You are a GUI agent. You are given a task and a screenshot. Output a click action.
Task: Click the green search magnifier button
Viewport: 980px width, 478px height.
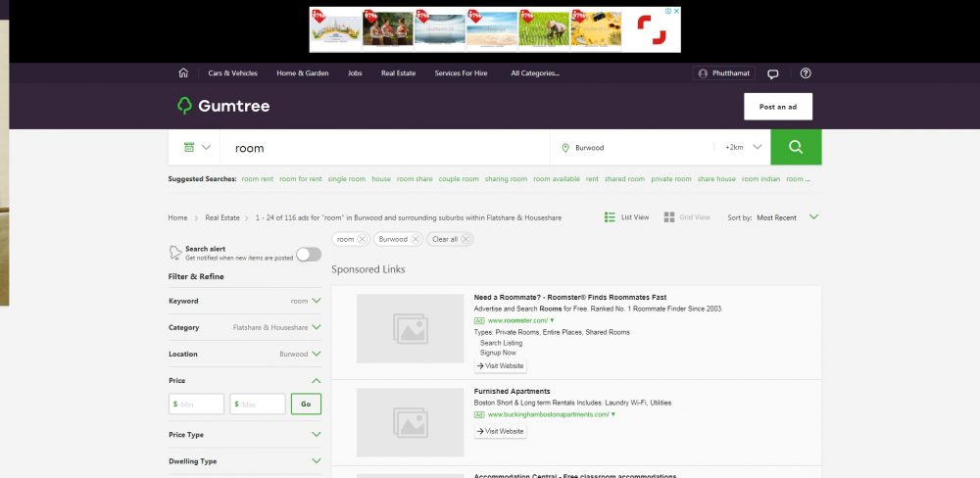click(796, 148)
